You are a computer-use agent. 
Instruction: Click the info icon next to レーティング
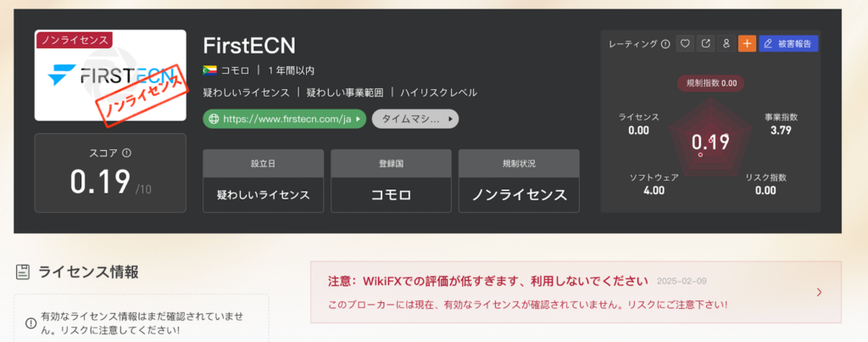665,44
